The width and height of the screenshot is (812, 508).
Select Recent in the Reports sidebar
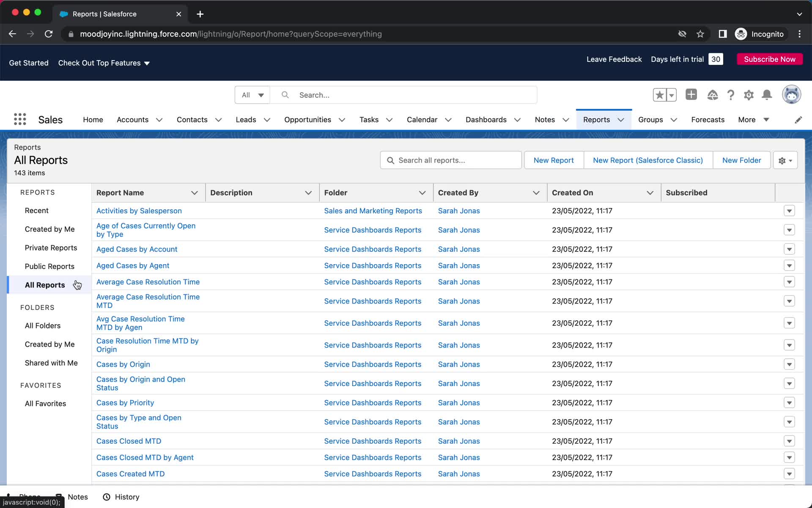[x=37, y=210]
